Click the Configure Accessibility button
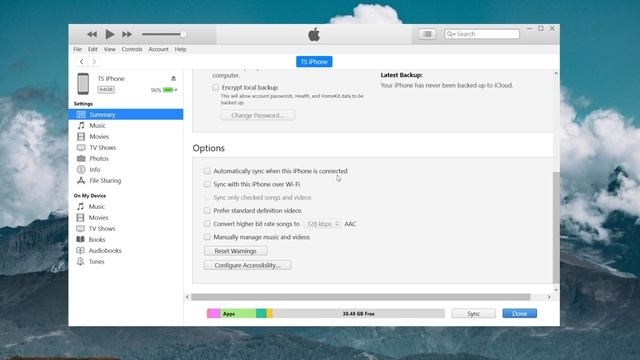640x360 pixels. pyautogui.click(x=248, y=265)
